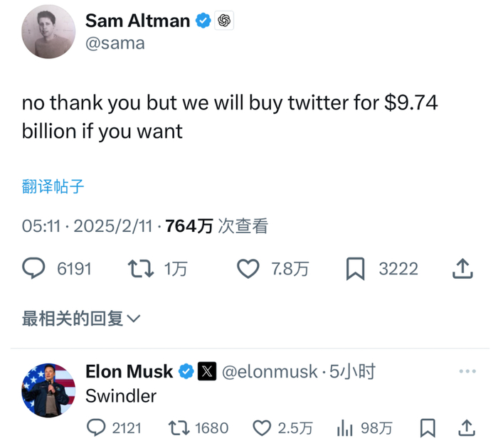Click Sam Altman's blue verified checkmark
This screenshot has height=448, width=498.
(x=203, y=21)
